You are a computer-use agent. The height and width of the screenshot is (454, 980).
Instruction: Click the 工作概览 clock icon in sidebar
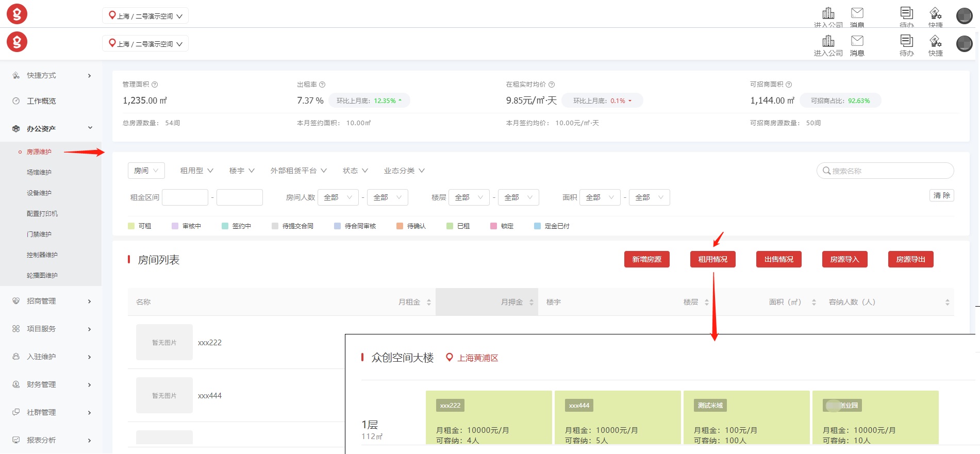click(16, 101)
